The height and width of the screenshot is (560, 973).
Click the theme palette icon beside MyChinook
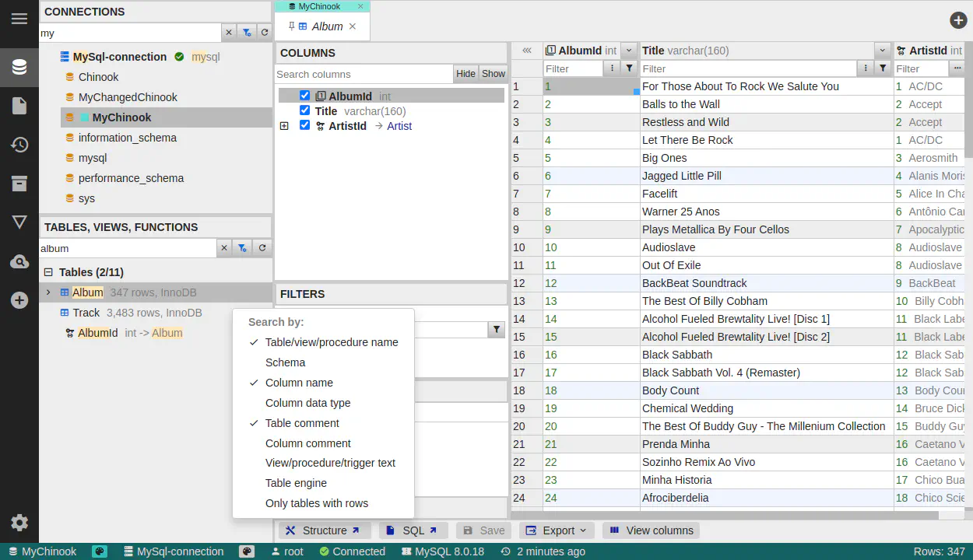(100, 551)
